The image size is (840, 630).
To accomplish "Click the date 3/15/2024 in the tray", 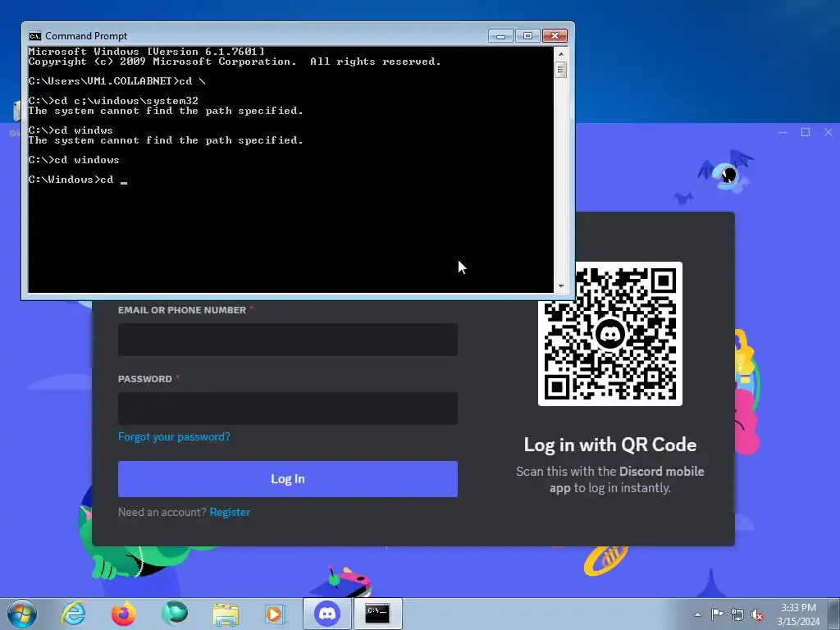I will click(798, 622).
